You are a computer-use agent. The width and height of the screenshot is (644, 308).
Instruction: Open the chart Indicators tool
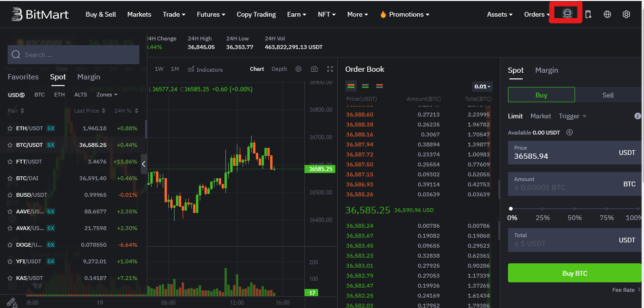click(205, 69)
